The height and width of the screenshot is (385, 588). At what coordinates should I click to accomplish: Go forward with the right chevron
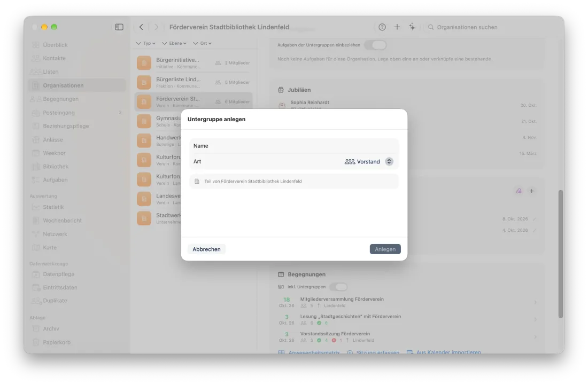[x=157, y=27]
